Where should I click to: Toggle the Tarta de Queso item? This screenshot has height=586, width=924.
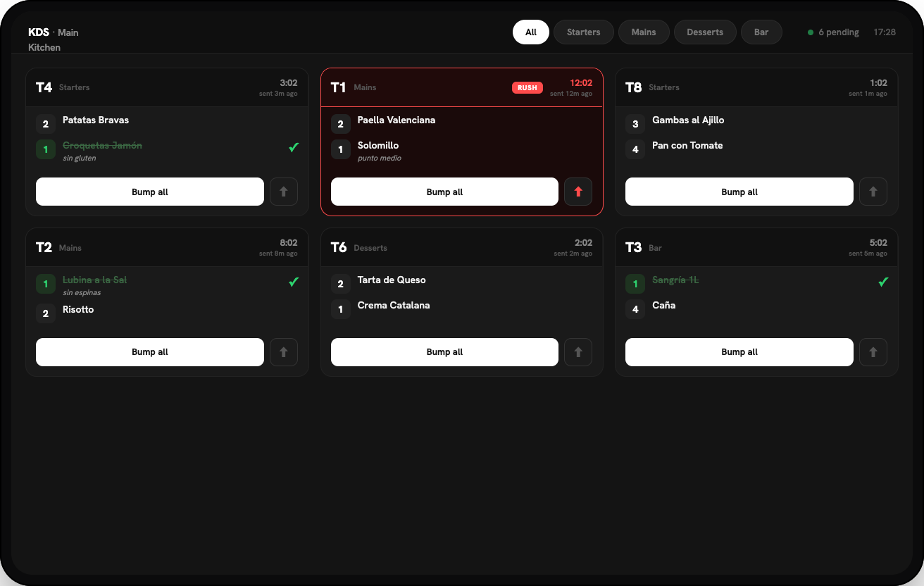[x=461, y=283]
